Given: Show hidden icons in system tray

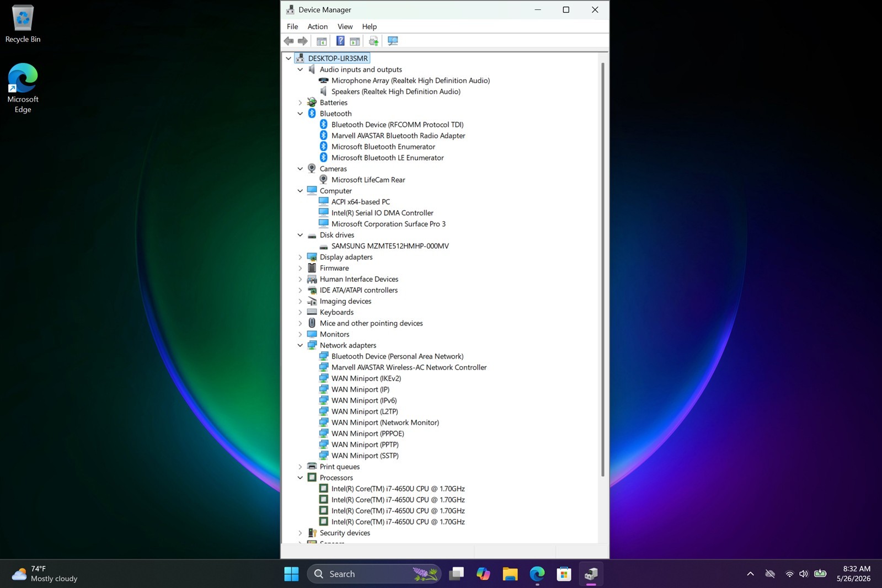Looking at the screenshot, I should [750, 574].
